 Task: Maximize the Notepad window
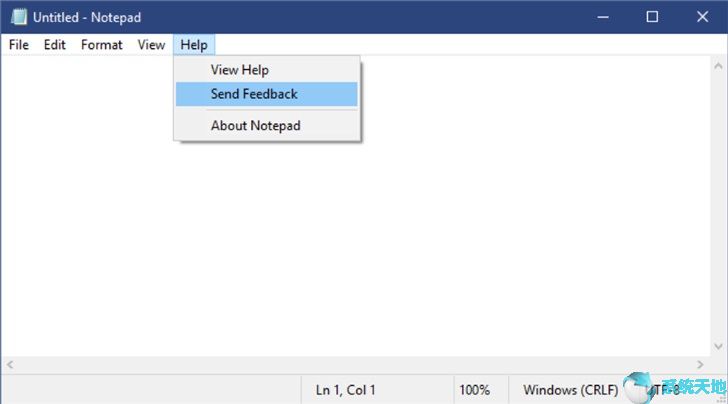click(x=652, y=17)
